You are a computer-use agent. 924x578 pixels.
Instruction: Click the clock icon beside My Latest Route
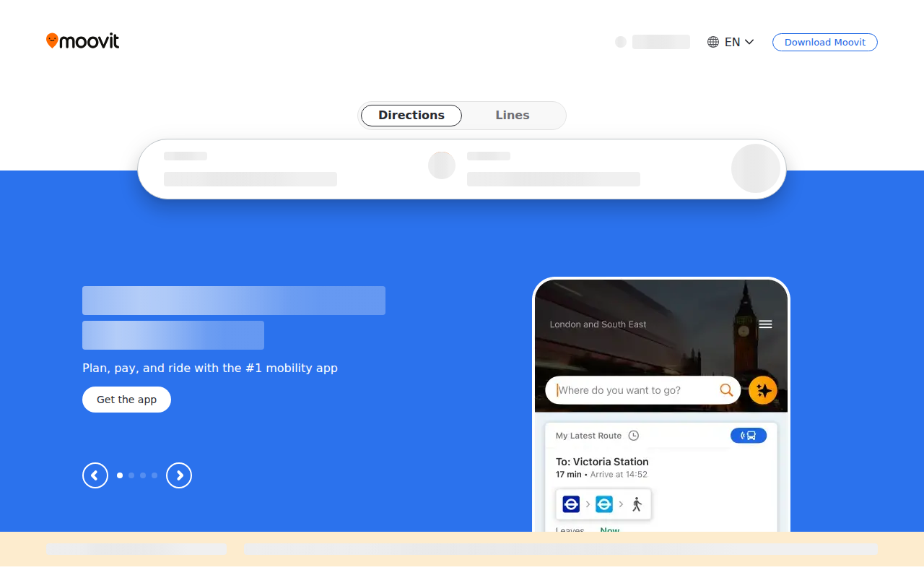634,436
